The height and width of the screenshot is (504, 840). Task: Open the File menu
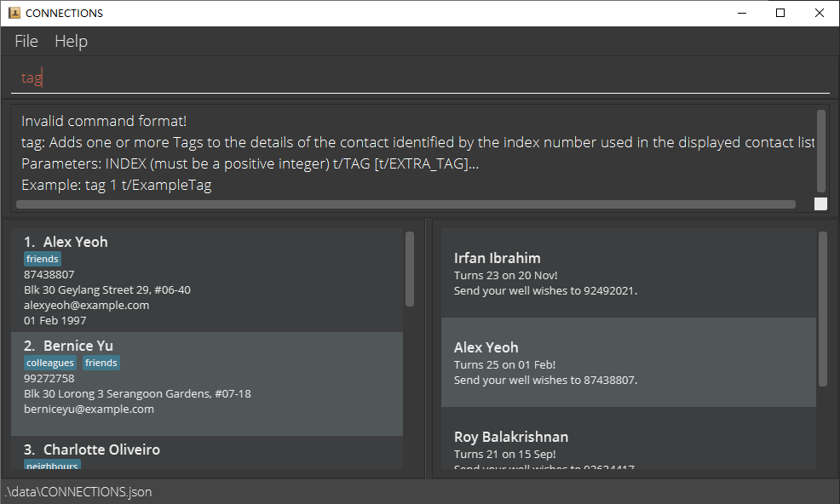[x=26, y=41]
